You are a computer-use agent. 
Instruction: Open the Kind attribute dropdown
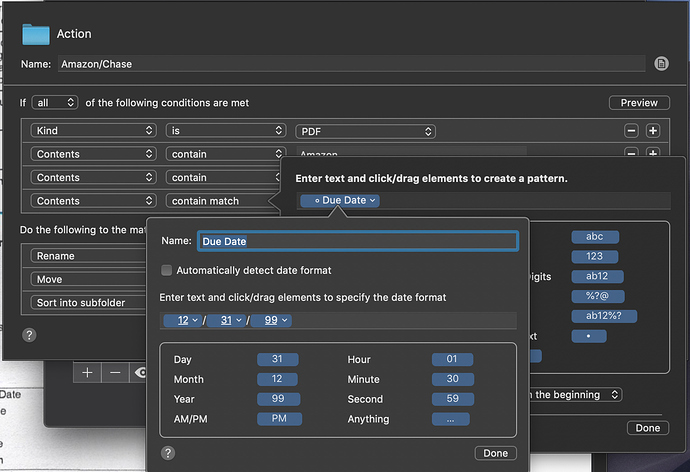[x=93, y=131]
